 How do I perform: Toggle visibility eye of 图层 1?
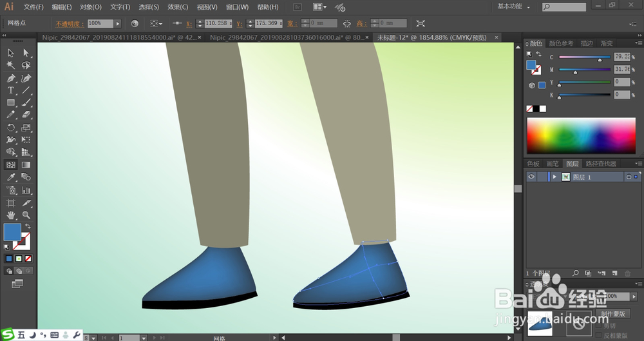[x=531, y=177]
